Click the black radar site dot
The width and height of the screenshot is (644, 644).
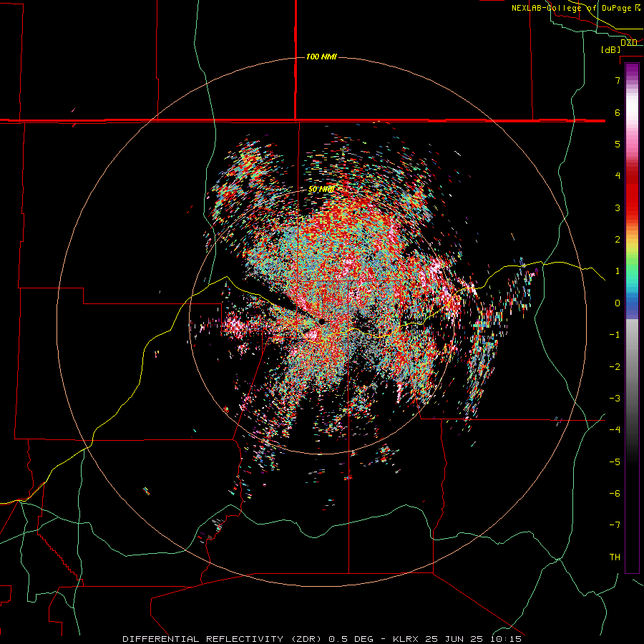tap(322, 321)
